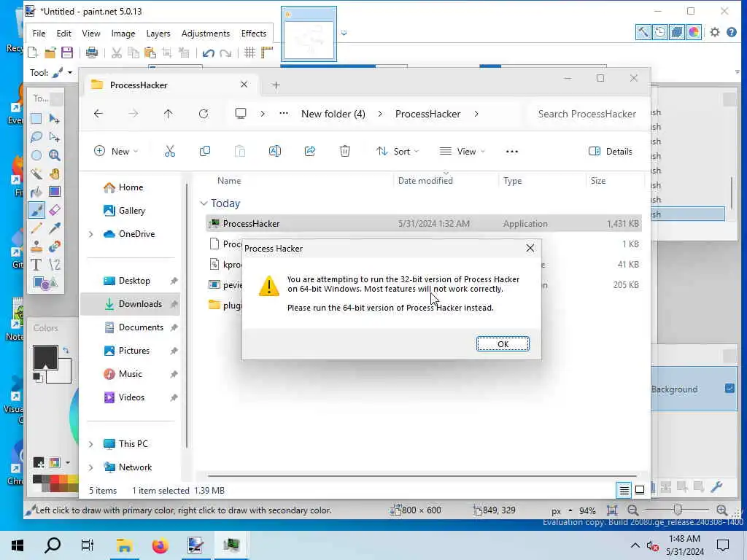This screenshot has width=747, height=560.
Task: Click the New folder (4) breadcrumb
Action: pos(333,114)
